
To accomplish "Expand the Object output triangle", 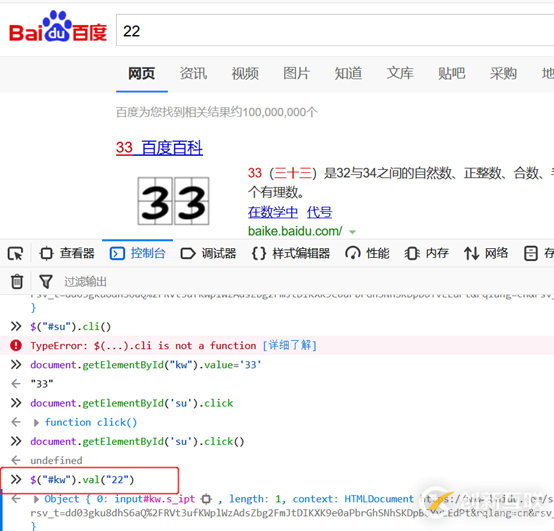I will [36, 499].
